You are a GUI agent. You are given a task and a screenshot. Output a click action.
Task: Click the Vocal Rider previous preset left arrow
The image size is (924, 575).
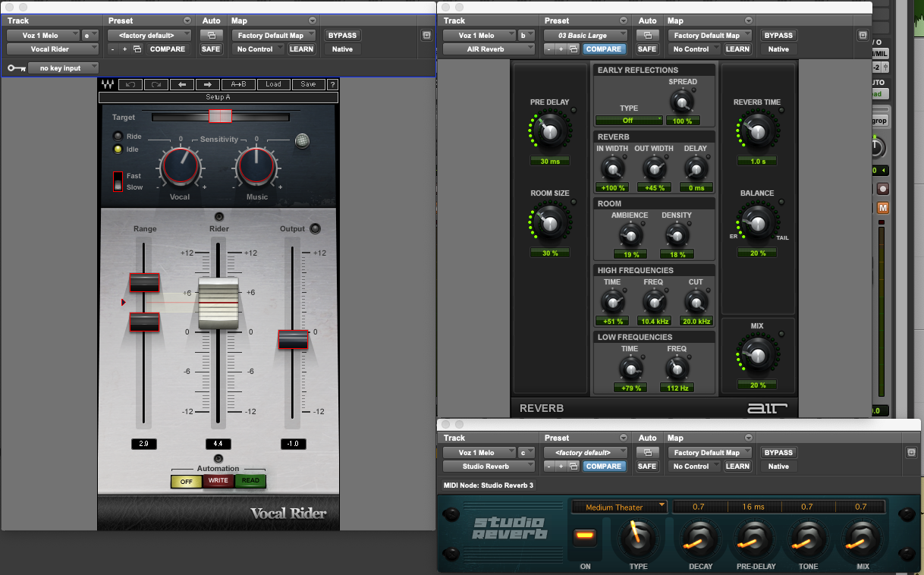point(182,84)
